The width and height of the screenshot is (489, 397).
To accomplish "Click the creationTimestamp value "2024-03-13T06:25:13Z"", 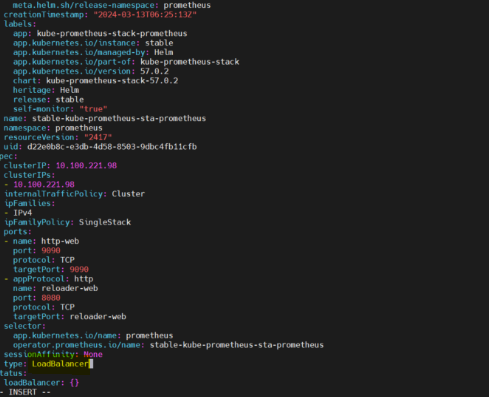I will (145, 15).
